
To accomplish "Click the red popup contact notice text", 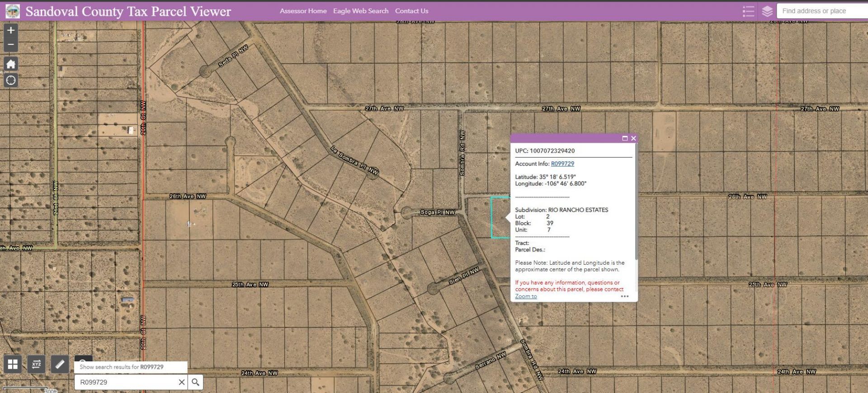I will coord(569,286).
